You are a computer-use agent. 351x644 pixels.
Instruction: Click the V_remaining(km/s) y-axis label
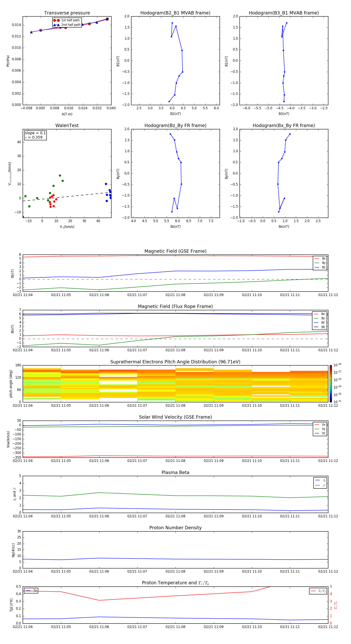[10, 173]
